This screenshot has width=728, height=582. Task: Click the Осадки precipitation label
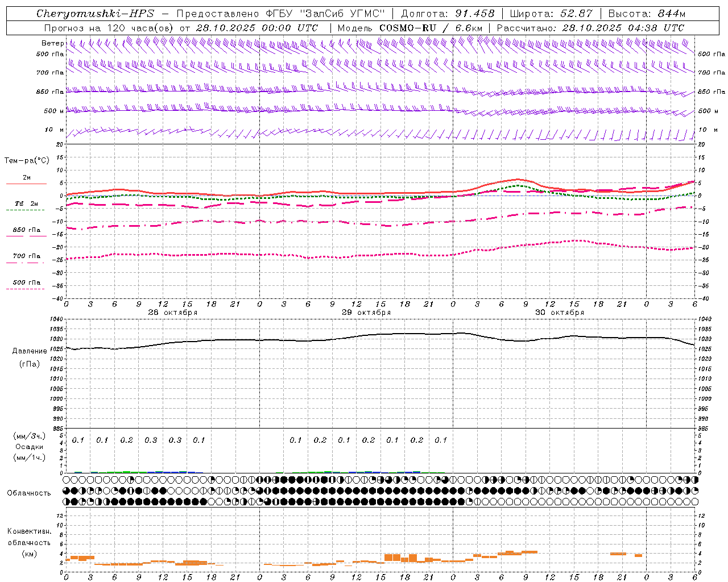point(30,447)
